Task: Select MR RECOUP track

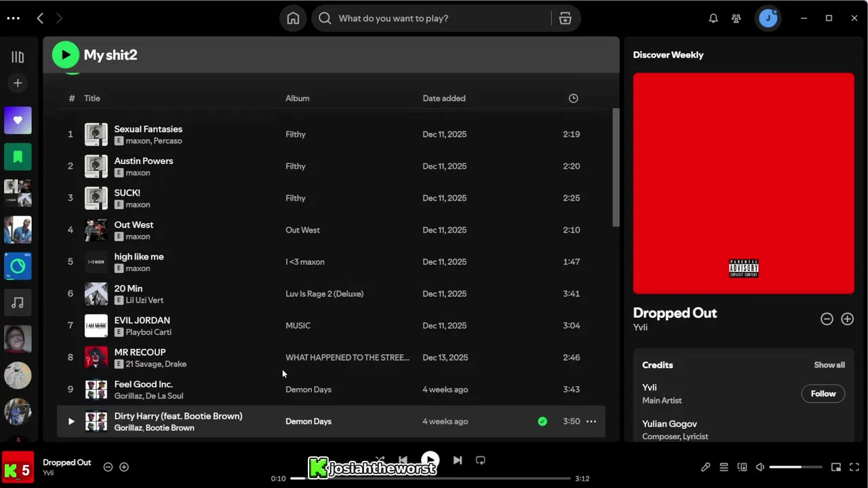Action: 331,357
